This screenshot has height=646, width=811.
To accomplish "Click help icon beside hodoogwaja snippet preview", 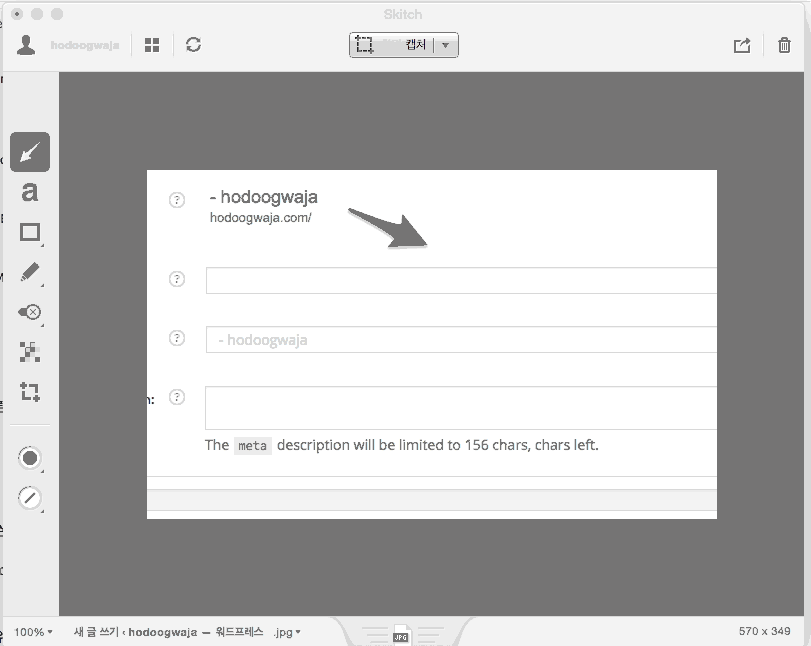I will tap(177, 200).
